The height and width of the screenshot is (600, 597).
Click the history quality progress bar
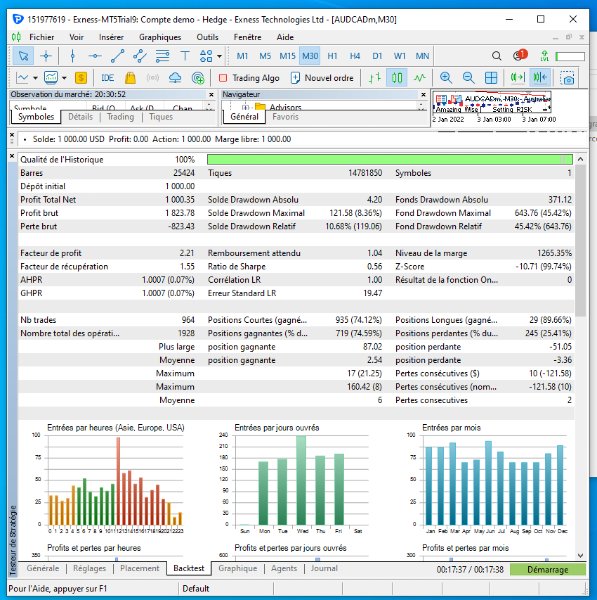pos(390,160)
